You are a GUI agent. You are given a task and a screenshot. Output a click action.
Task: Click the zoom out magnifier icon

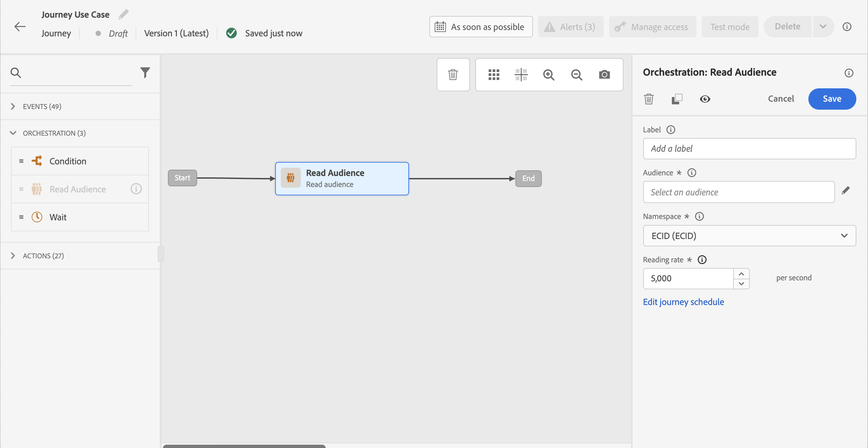click(577, 74)
